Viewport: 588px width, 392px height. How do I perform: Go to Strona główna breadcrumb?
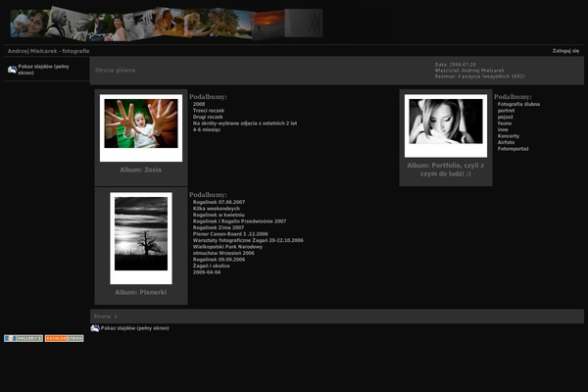(x=115, y=71)
